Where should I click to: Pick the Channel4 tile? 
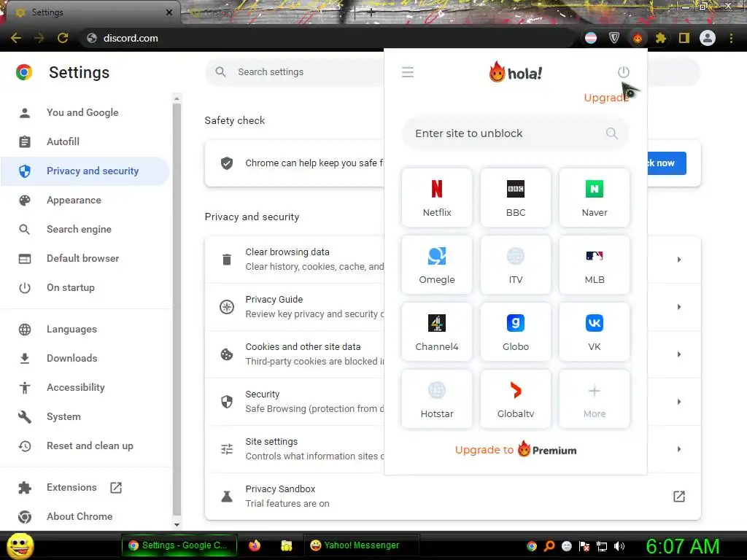[437, 332]
